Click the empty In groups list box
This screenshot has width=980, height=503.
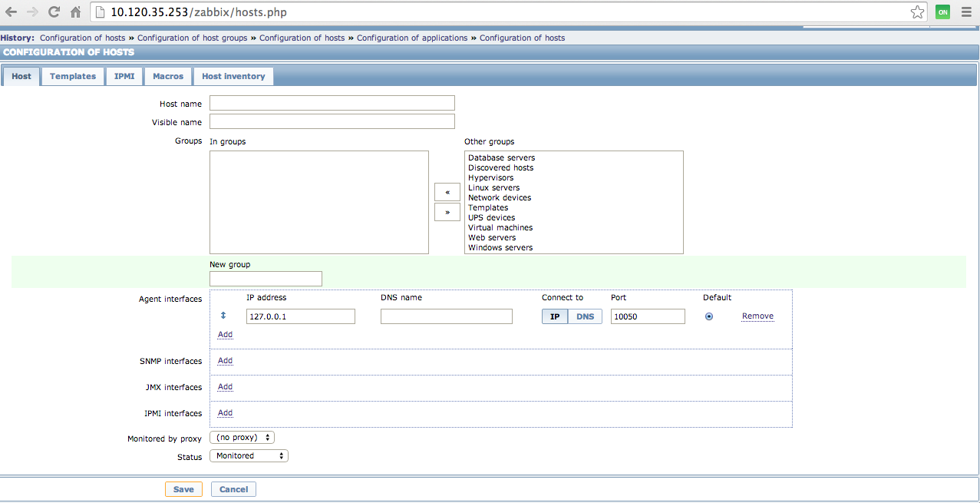coord(319,202)
